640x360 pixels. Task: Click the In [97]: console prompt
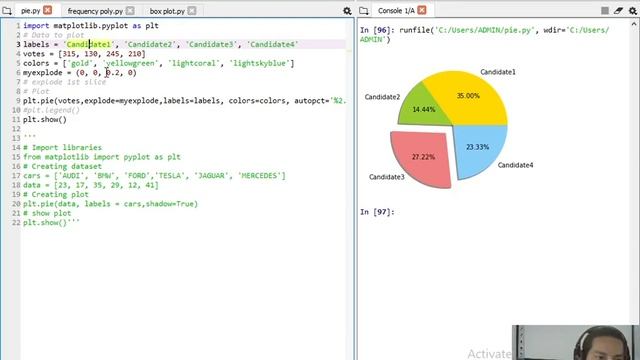(377, 212)
